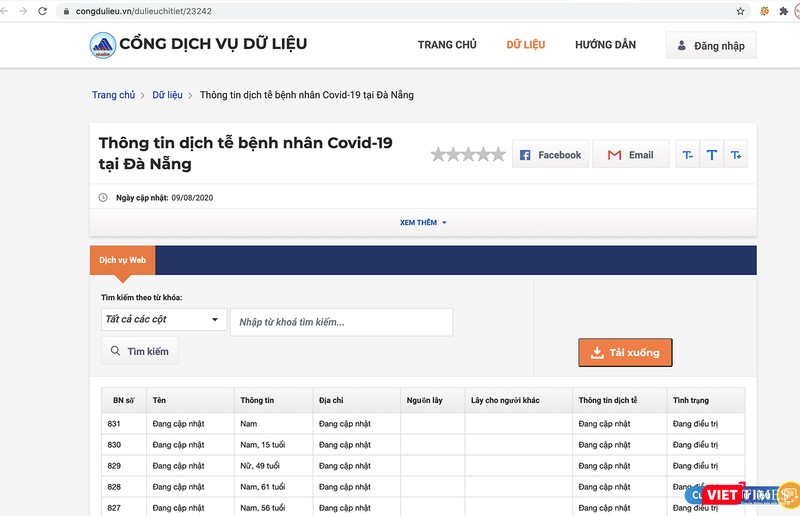Switch to the 'Dịch vụ Web' tab
The image size is (800, 516).
122,260
